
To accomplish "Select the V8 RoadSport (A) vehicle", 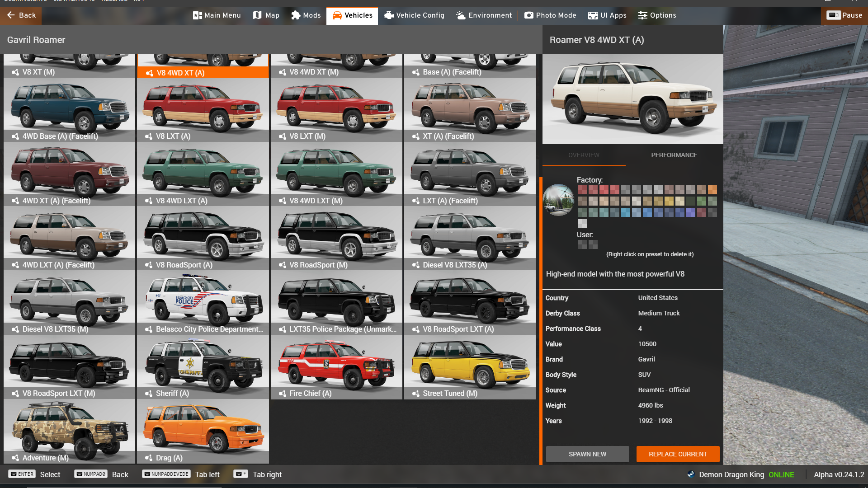I will (x=203, y=239).
